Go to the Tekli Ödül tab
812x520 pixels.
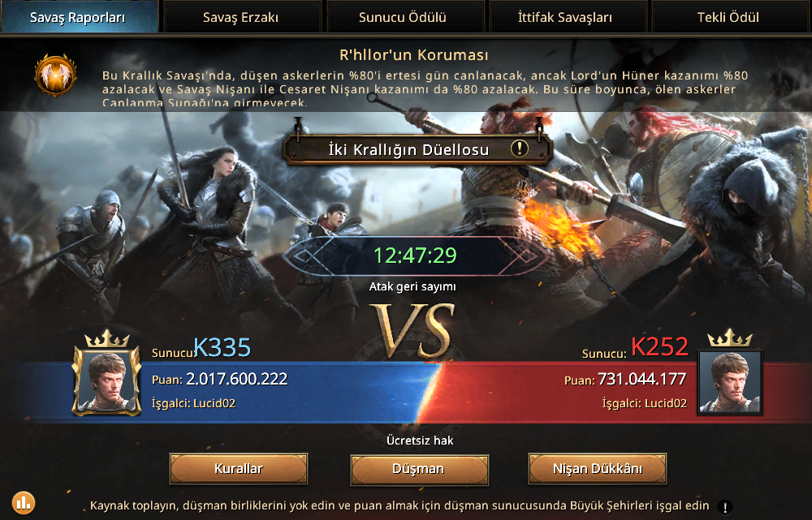coord(728,17)
